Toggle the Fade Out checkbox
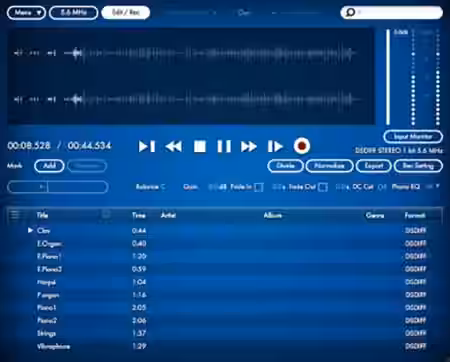Viewport: 450px width, 362px height. point(323,187)
